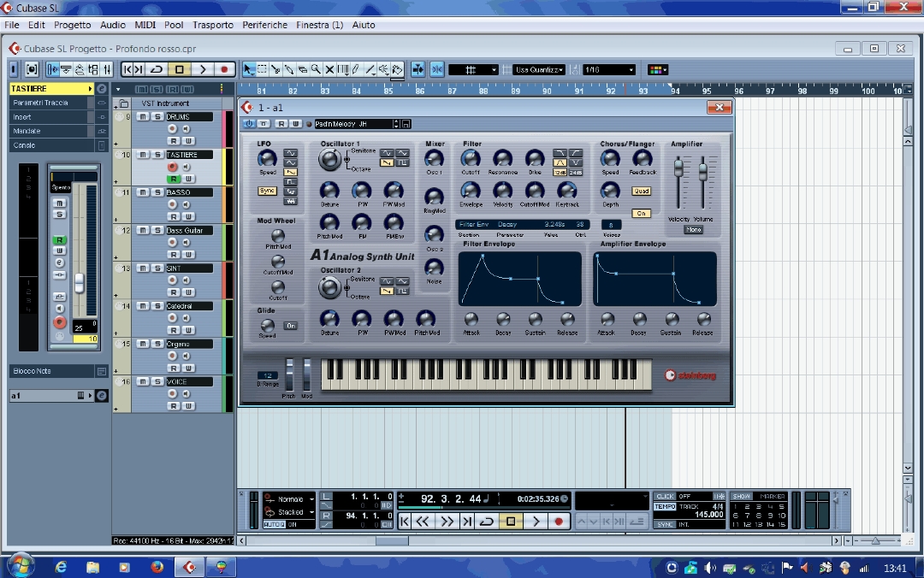Select the bandpass filter type icon
Screen dimensions: 924x578
click(560, 162)
